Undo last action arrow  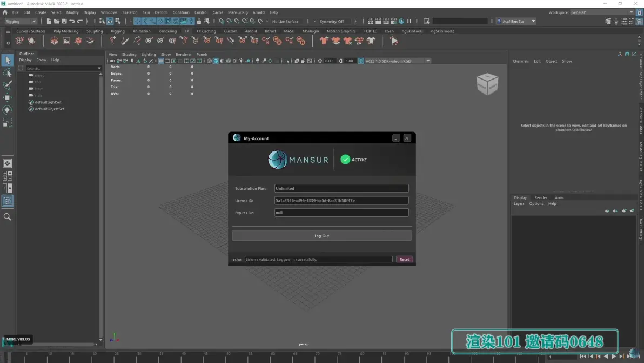pyautogui.click(x=72, y=22)
